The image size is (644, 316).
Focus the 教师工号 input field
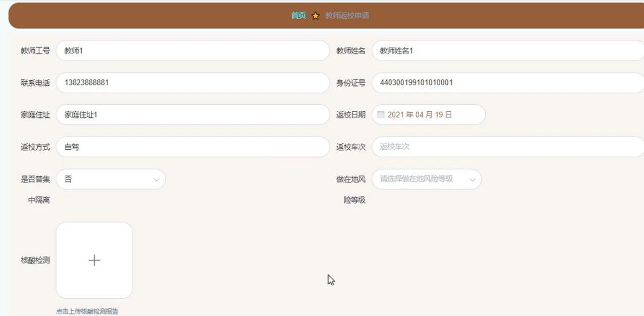(193, 50)
